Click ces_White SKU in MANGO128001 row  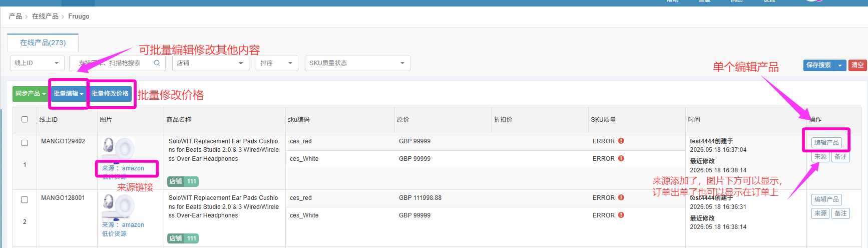304,215
